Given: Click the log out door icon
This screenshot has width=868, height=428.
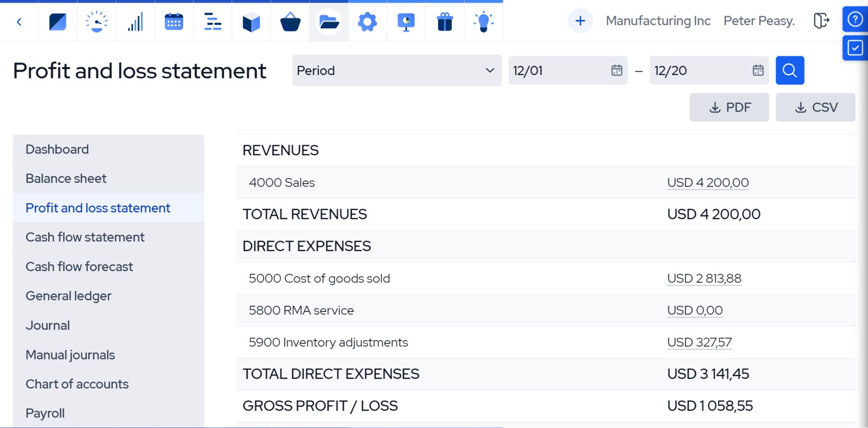Looking at the screenshot, I should (821, 20).
